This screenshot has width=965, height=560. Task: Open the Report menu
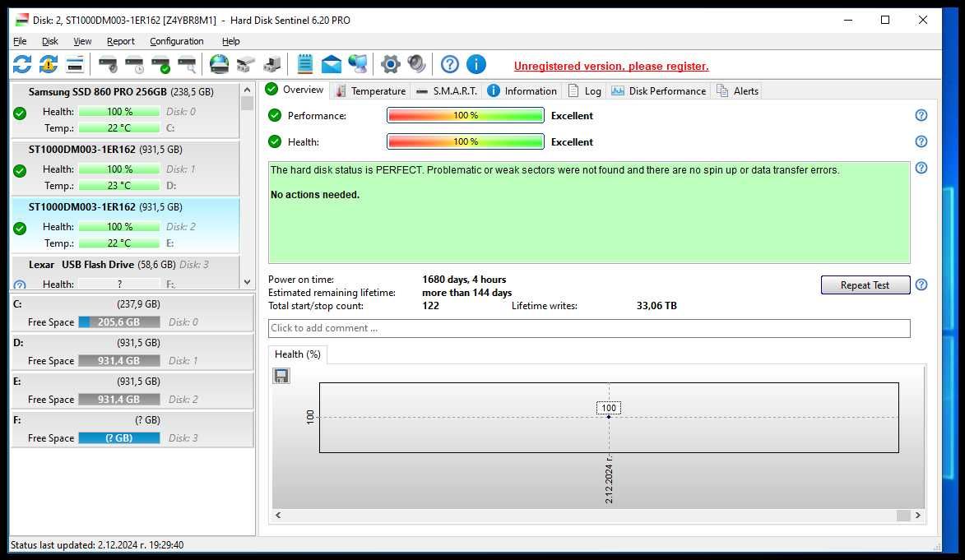[121, 41]
